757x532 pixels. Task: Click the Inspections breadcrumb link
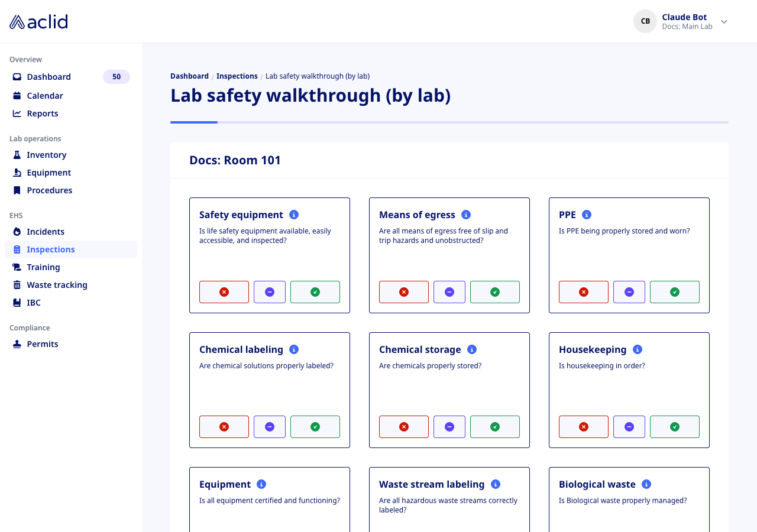tap(237, 76)
